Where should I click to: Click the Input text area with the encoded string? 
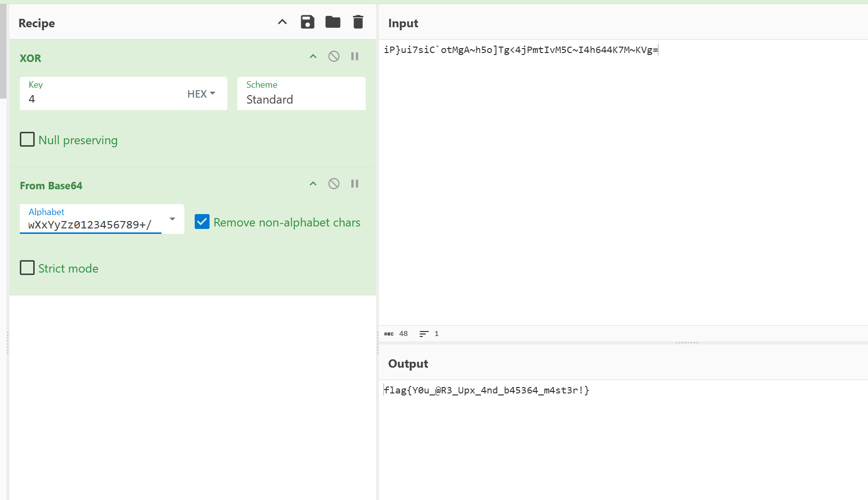coord(623,182)
